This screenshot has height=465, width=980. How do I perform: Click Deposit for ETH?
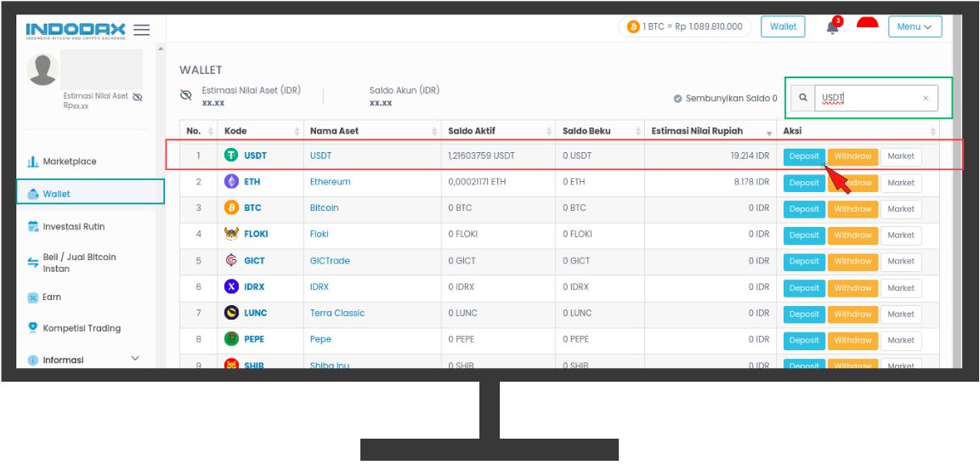tap(804, 183)
